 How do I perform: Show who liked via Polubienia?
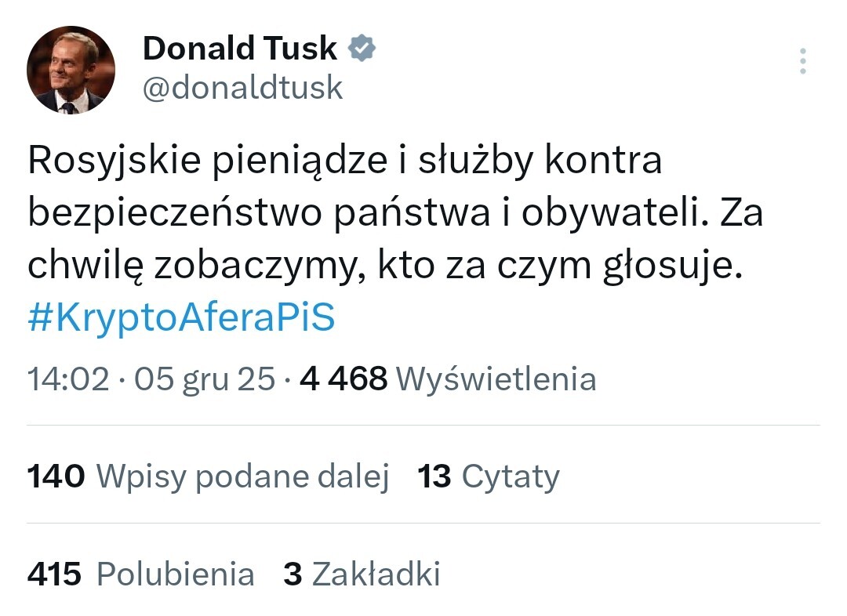pyautogui.click(x=175, y=574)
